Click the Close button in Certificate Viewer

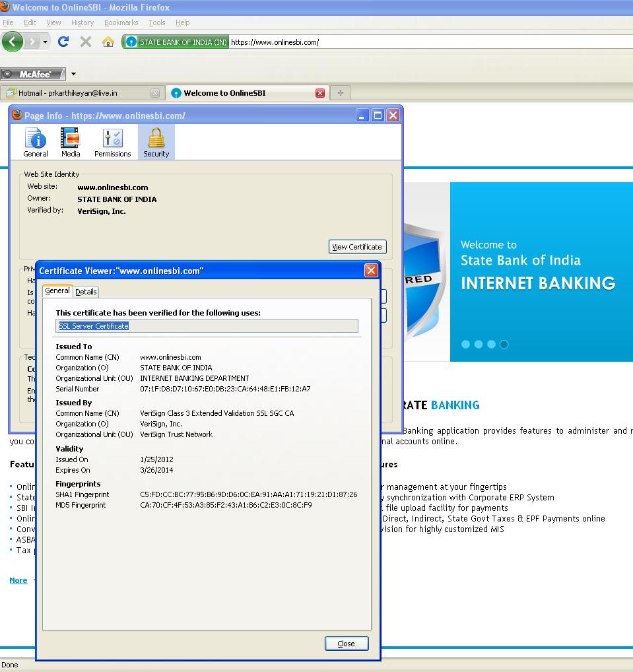[x=347, y=644]
